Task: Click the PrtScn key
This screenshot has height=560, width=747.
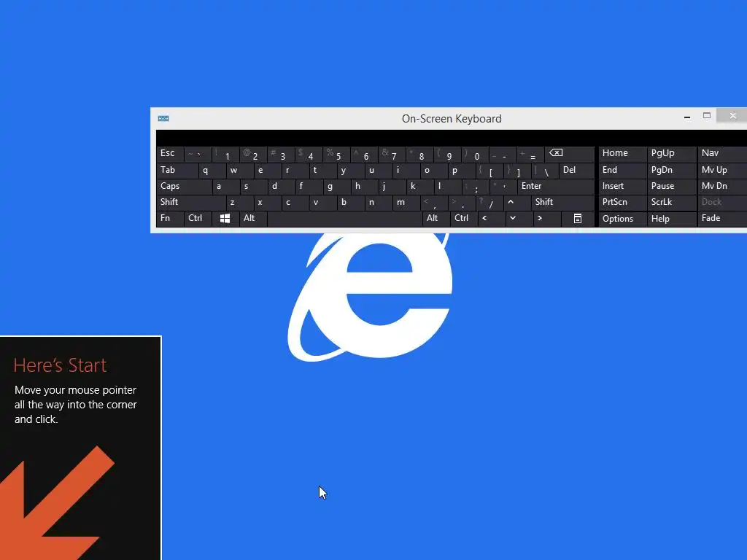Action: tap(622, 203)
